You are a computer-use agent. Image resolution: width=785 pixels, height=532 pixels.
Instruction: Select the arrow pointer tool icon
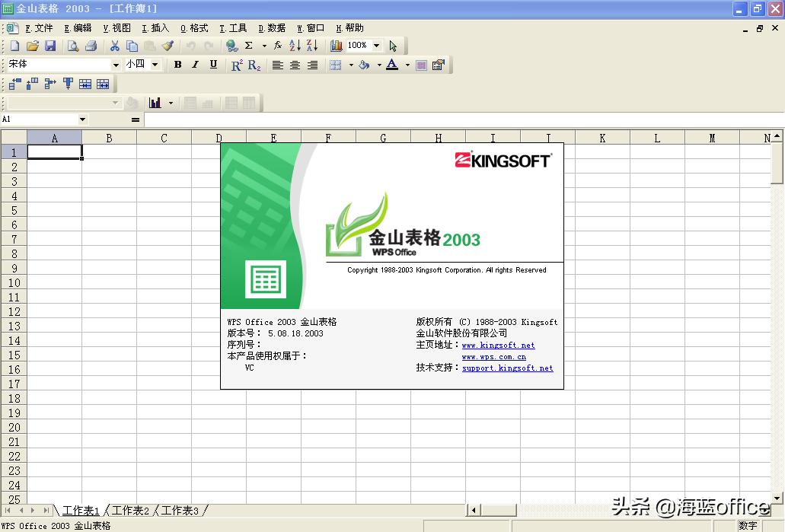[x=393, y=46]
